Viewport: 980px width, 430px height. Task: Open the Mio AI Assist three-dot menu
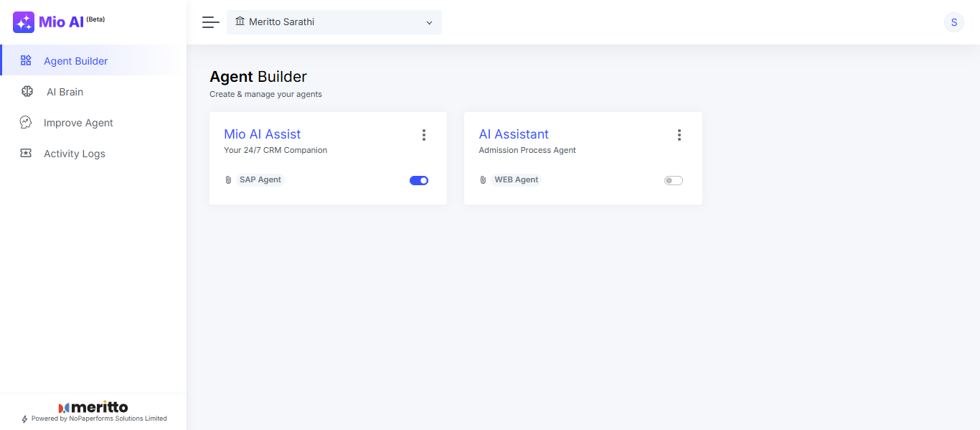click(x=424, y=135)
